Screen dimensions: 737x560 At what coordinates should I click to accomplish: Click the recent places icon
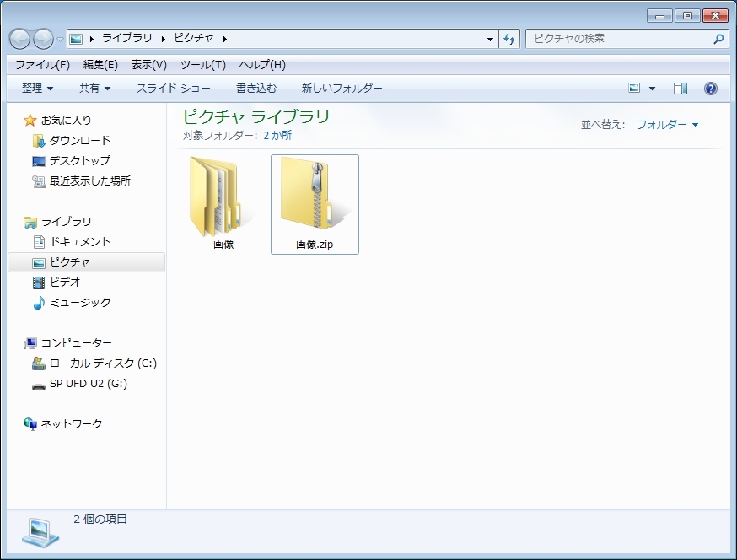point(38,181)
